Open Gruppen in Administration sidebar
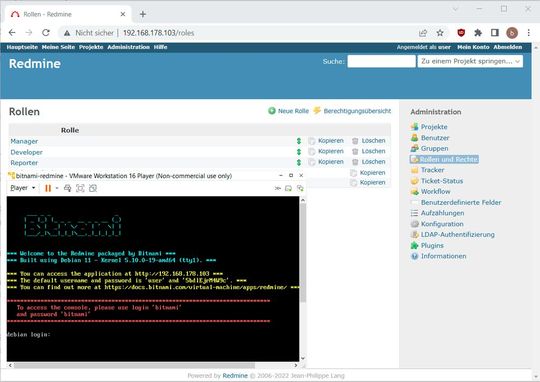The height and width of the screenshot is (382, 540). coord(435,148)
